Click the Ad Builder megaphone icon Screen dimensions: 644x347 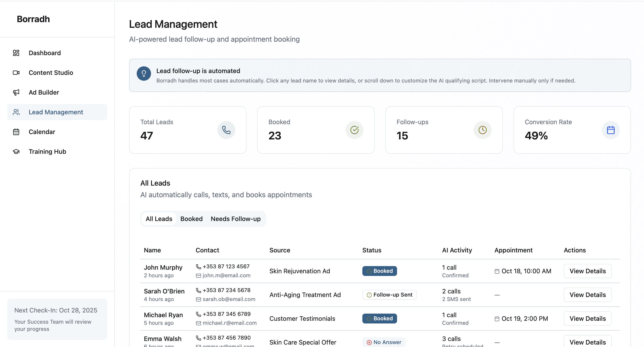click(16, 92)
